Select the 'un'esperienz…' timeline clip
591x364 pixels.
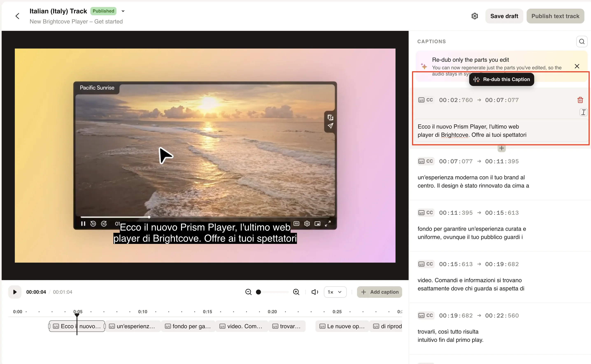tap(133, 326)
